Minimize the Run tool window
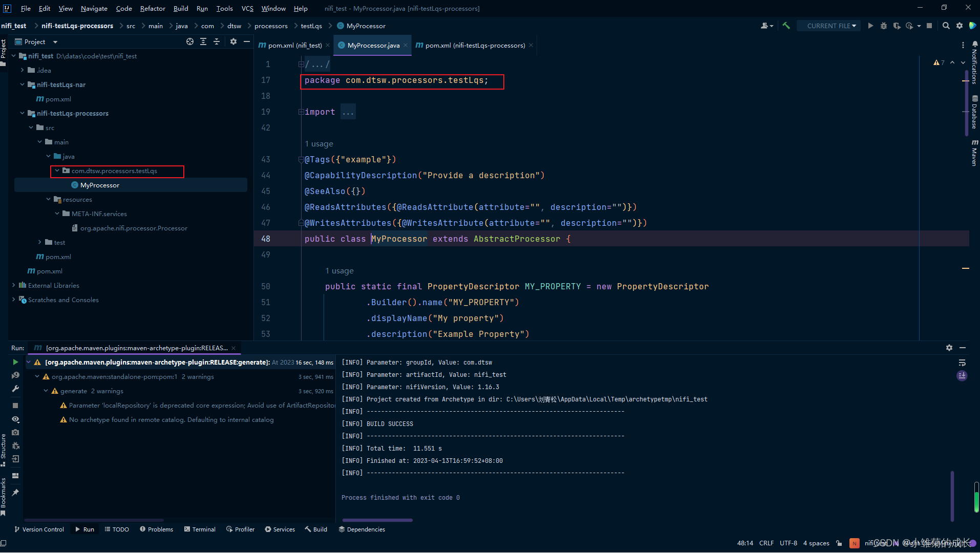The height and width of the screenshot is (553, 980). click(x=963, y=348)
